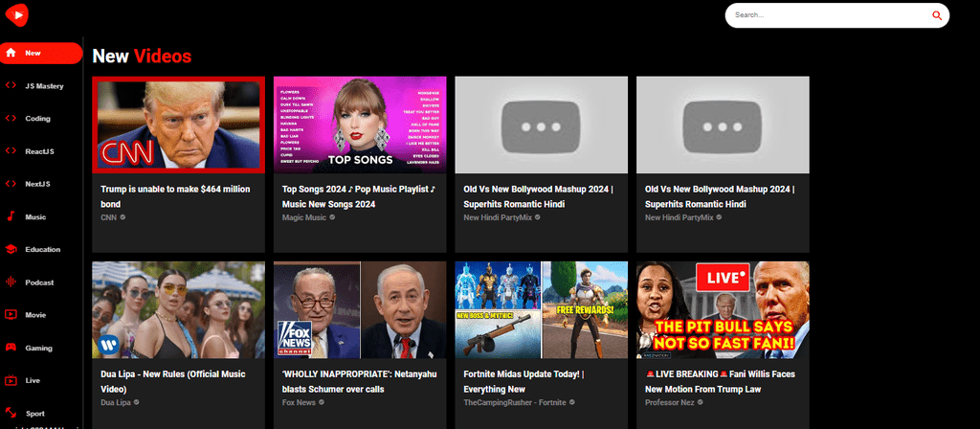Open the Fortnite Midas thumbnail

542,309
